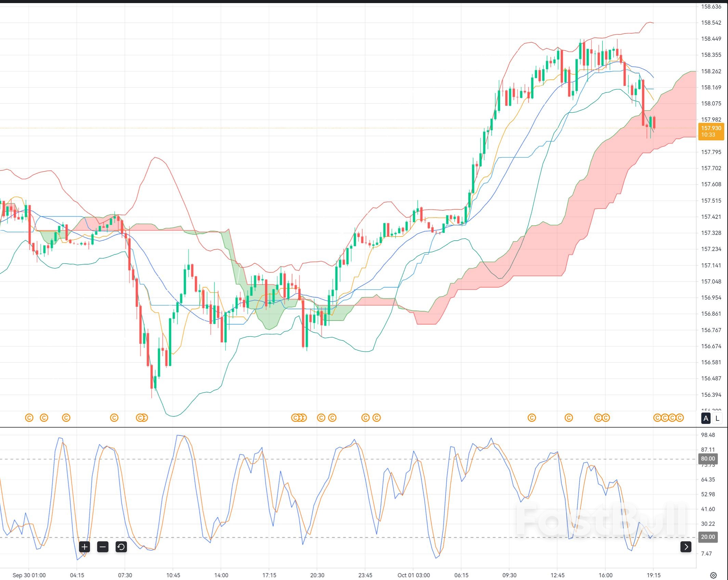Click the 09:30 time axis label
This screenshot has width=728, height=580.
pos(509,575)
